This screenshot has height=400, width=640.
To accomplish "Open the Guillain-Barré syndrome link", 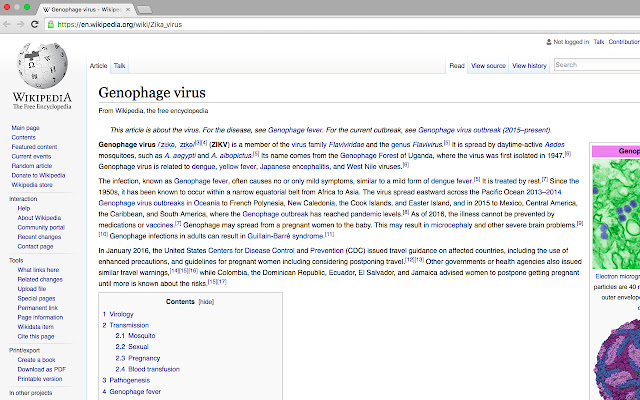I will [x=286, y=236].
